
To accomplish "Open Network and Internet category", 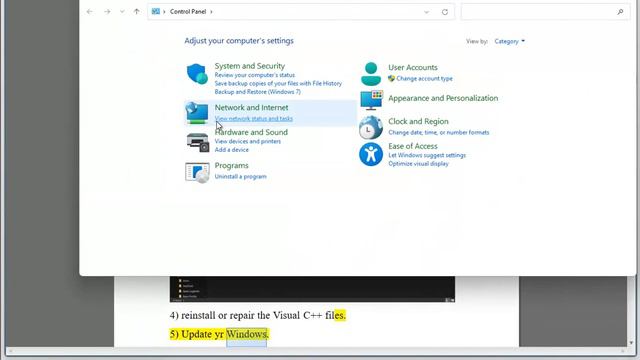I will click(251, 107).
